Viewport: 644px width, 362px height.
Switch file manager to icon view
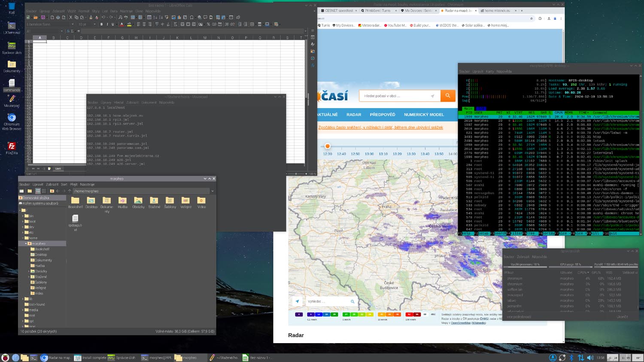(38, 191)
